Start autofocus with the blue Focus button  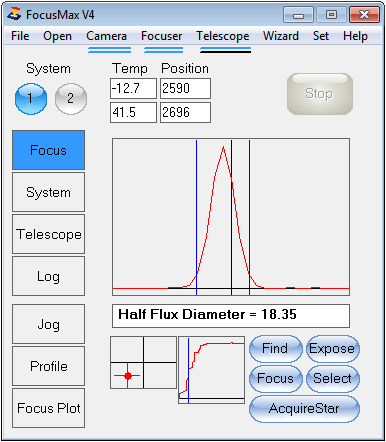[x=276, y=379]
